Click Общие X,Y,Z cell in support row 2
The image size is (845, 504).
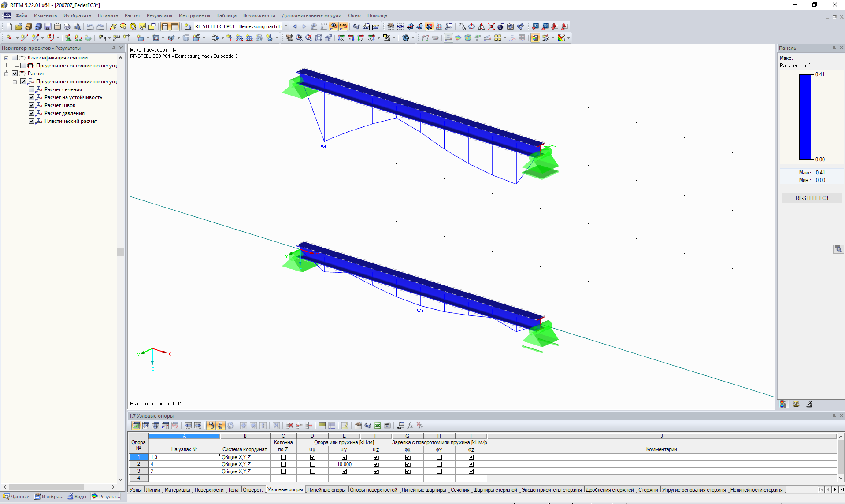(x=245, y=464)
